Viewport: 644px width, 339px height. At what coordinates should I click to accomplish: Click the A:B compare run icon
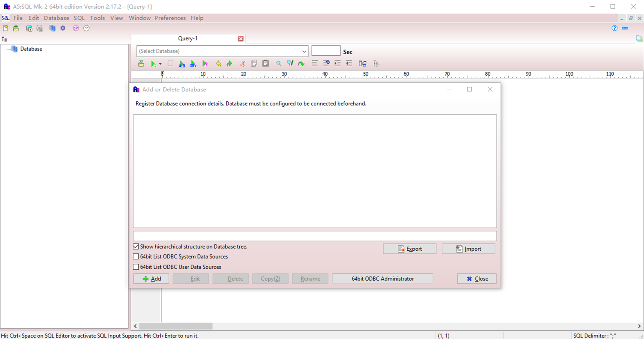click(182, 64)
